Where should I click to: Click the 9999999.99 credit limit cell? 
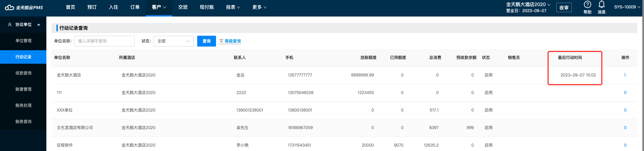pos(362,75)
